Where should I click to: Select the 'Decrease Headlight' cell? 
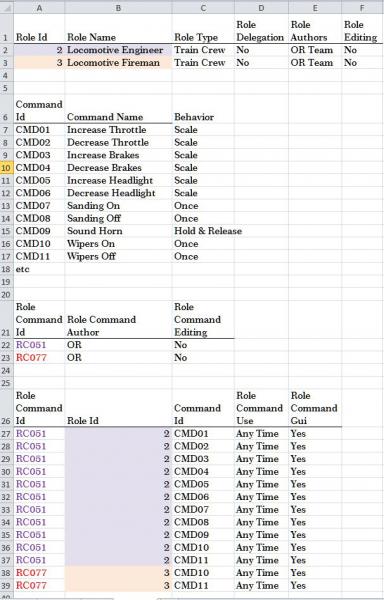tap(119, 193)
